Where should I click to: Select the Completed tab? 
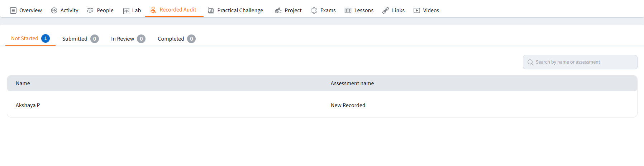(171, 39)
